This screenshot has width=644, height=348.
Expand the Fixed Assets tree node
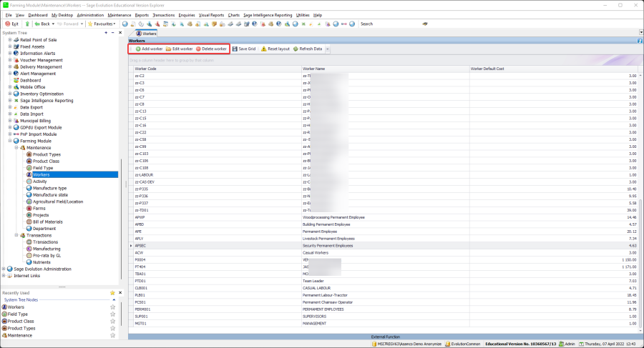(x=10, y=46)
